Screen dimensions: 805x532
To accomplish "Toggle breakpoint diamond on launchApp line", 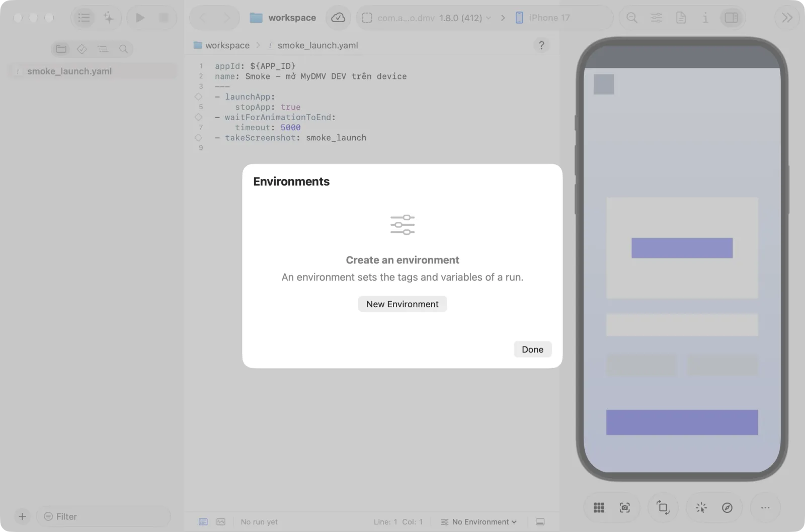I will [x=198, y=97].
